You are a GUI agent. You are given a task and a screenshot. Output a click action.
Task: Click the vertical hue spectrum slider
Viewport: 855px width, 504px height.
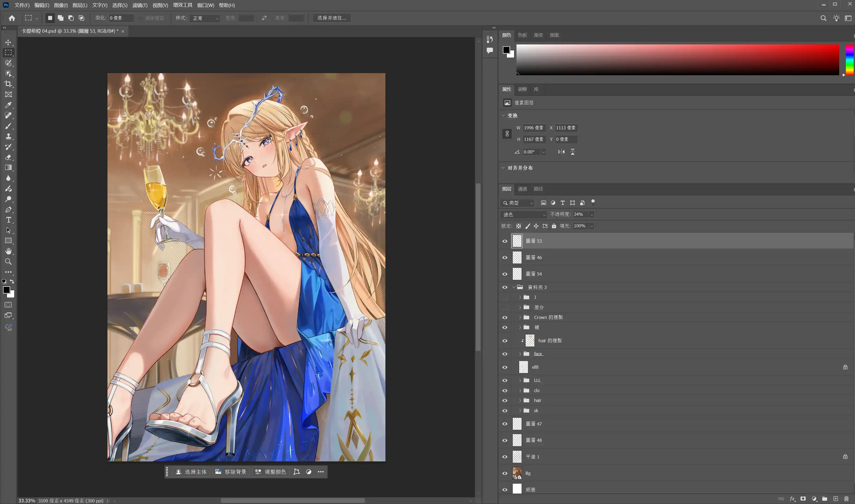click(849, 59)
